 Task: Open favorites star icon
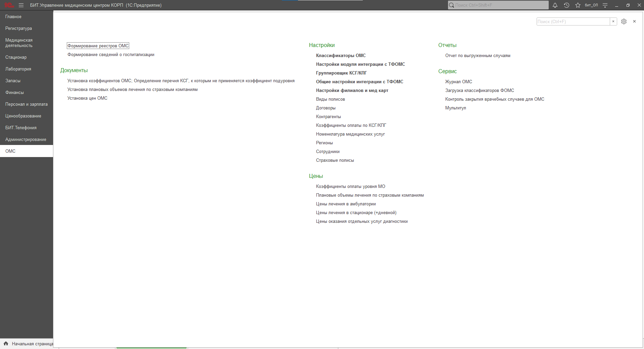(578, 5)
